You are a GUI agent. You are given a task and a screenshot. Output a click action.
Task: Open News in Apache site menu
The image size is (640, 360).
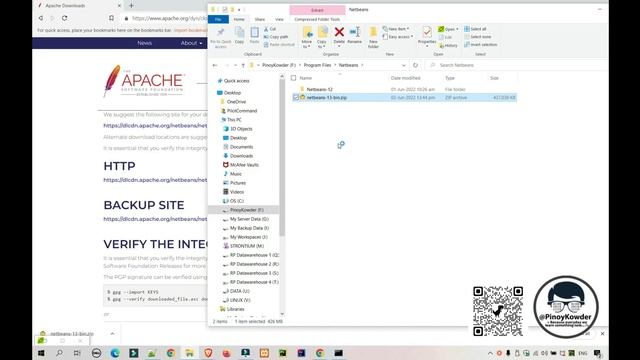pyautogui.click(x=144, y=43)
